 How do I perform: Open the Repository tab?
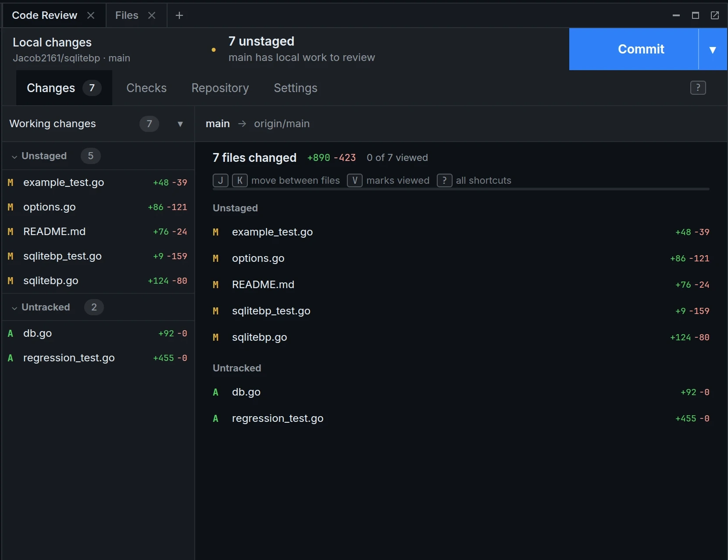click(x=220, y=88)
